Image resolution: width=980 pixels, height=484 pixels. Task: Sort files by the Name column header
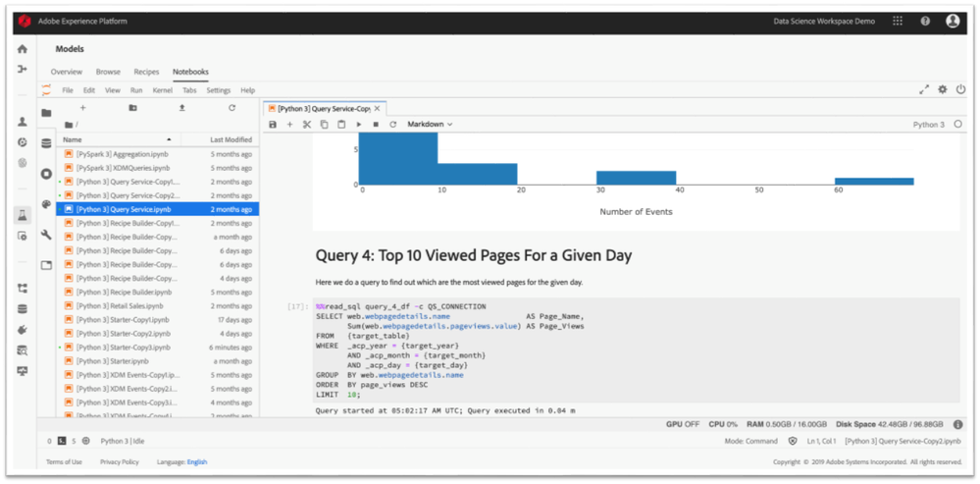tap(74, 139)
